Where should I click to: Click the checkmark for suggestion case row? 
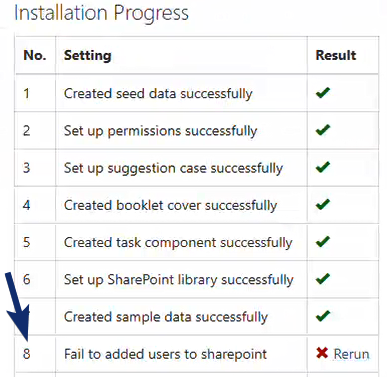(x=323, y=167)
